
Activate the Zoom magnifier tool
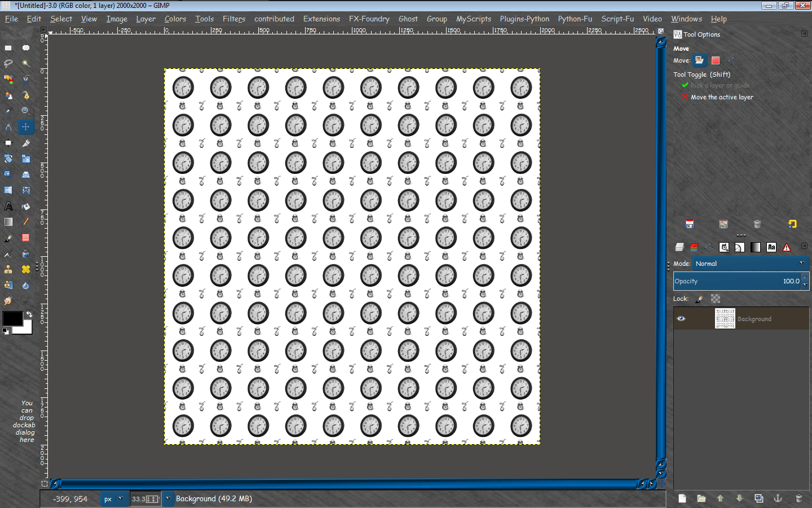(25, 111)
